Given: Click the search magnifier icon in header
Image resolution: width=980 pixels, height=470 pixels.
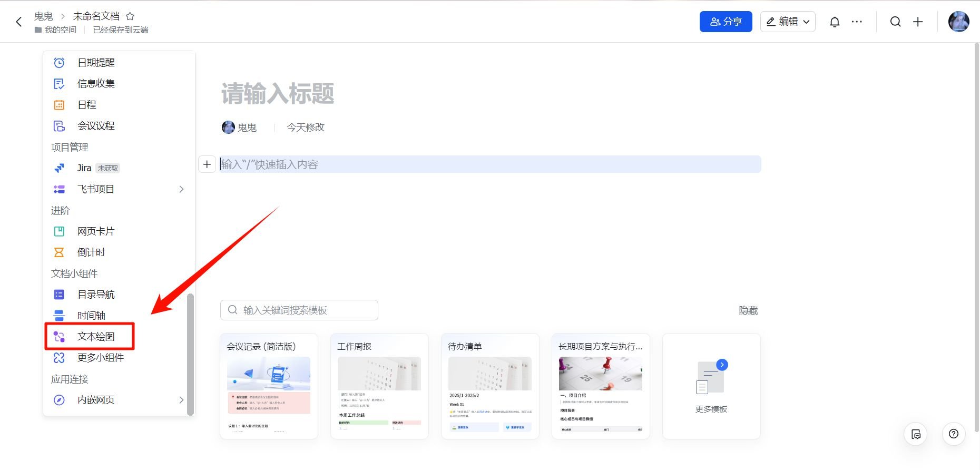Looking at the screenshot, I should coord(895,22).
